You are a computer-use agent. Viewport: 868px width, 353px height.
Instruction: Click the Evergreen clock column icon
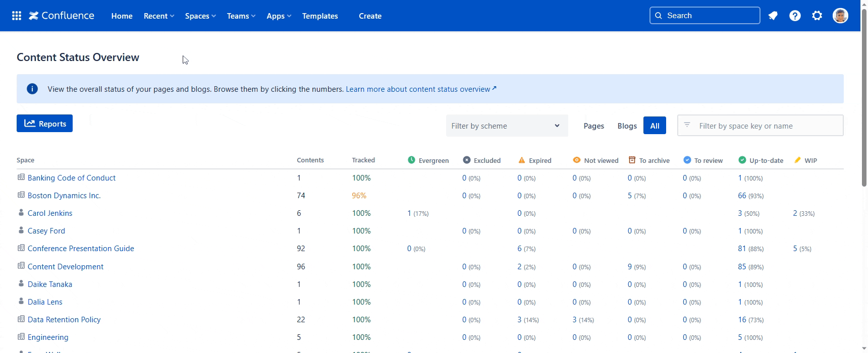411,160
